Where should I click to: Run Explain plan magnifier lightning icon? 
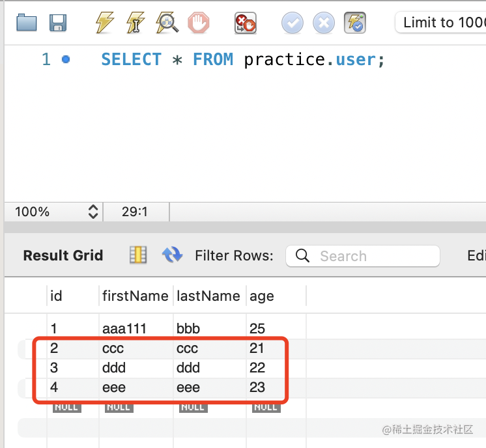[167, 23]
